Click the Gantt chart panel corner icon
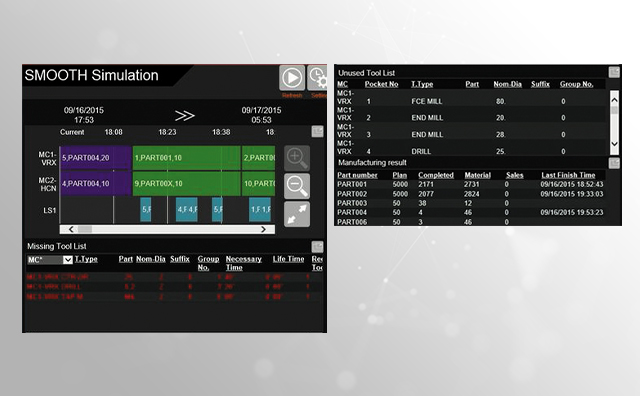Viewport: 640px width, 396px height. pos(318,131)
